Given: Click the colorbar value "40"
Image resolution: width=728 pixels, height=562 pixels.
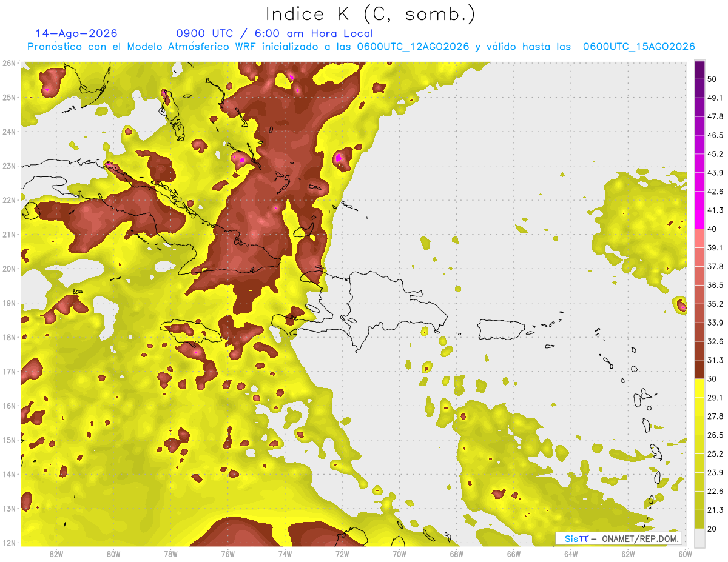Looking at the screenshot, I should (x=712, y=229).
